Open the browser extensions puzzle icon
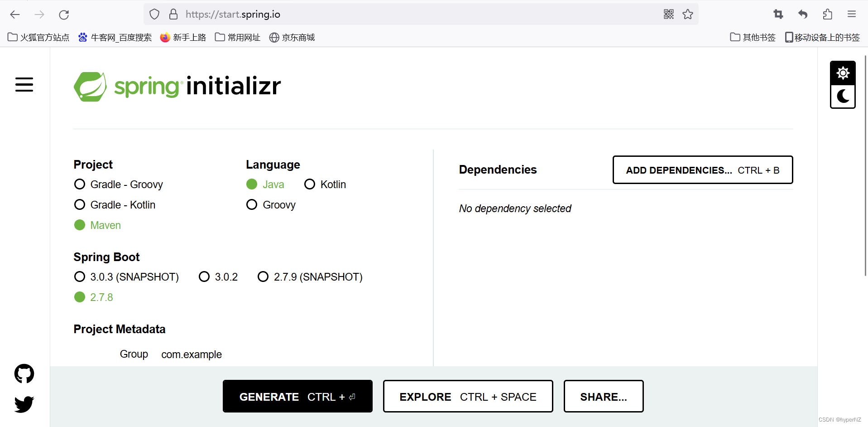The width and height of the screenshot is (868, 427). point(827,15)
